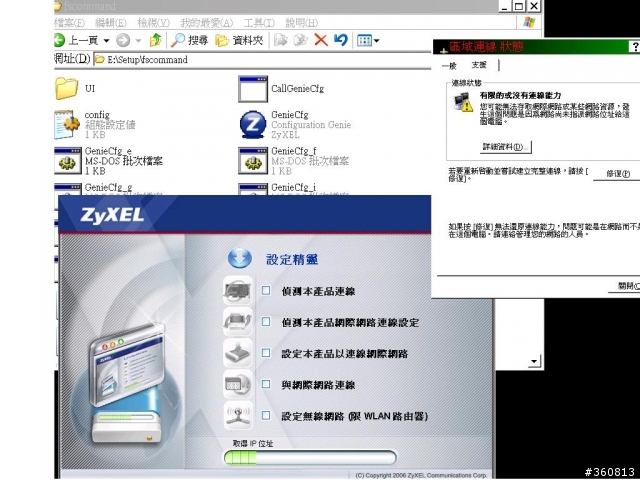
Task: Click the 設定精靈 wizard heading text
Action: [x=292, y=260]
